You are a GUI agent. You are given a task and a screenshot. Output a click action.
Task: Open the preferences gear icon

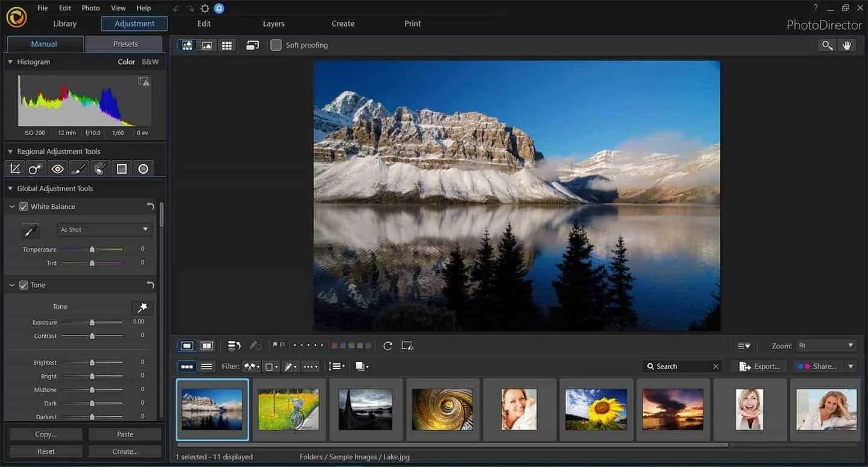[205, 8]
